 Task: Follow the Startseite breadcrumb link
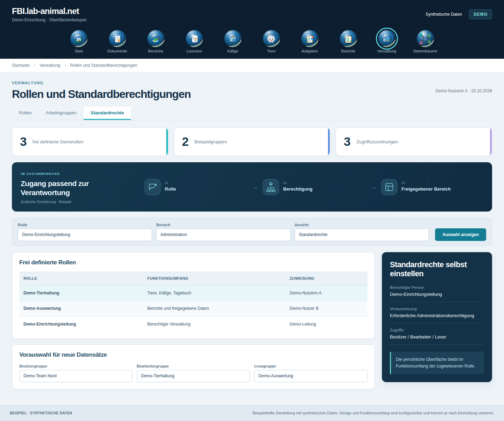click(21, 65)
